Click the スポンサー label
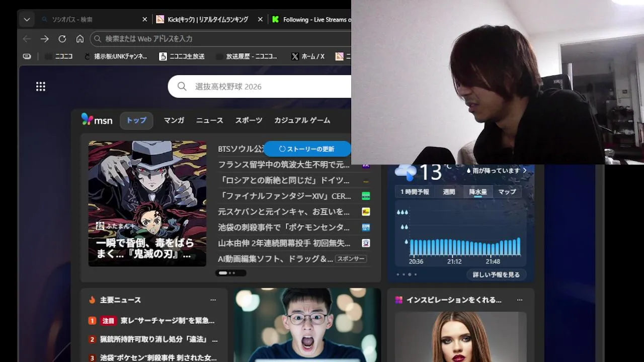This screenshot has width=644, height=362. pyautogui.click(x=351, y=259)
